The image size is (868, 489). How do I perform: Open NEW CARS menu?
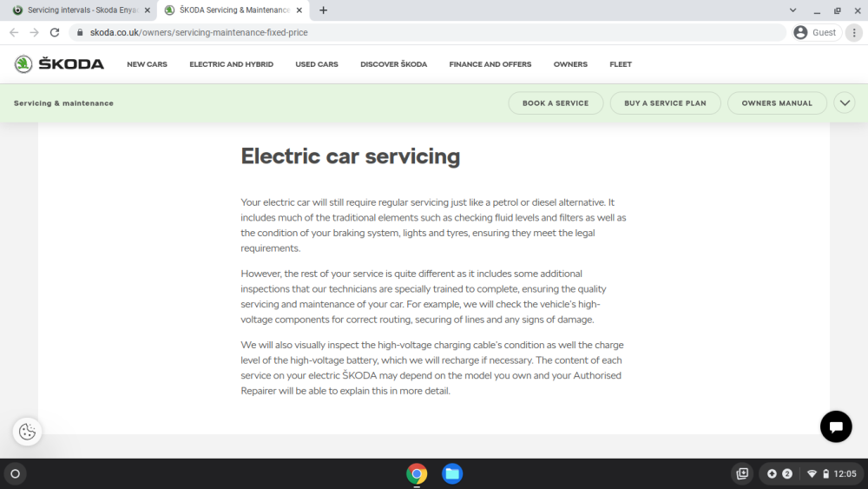pyautogui.click(x=147, y=64)
